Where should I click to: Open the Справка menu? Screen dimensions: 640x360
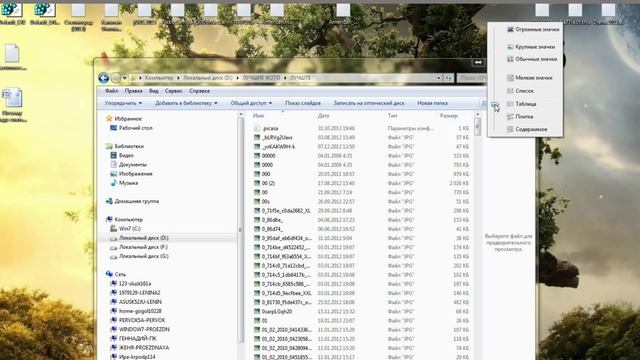(199, 91)
